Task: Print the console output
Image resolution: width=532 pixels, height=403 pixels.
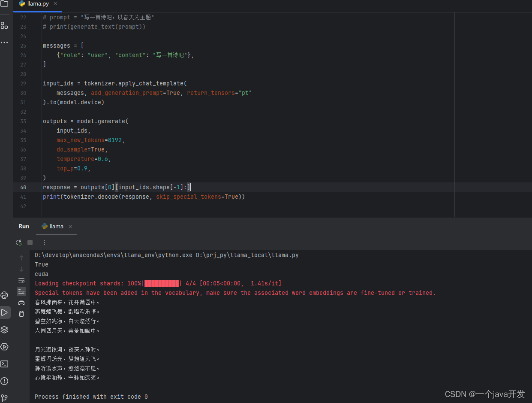Action: (x=21, y=303)
